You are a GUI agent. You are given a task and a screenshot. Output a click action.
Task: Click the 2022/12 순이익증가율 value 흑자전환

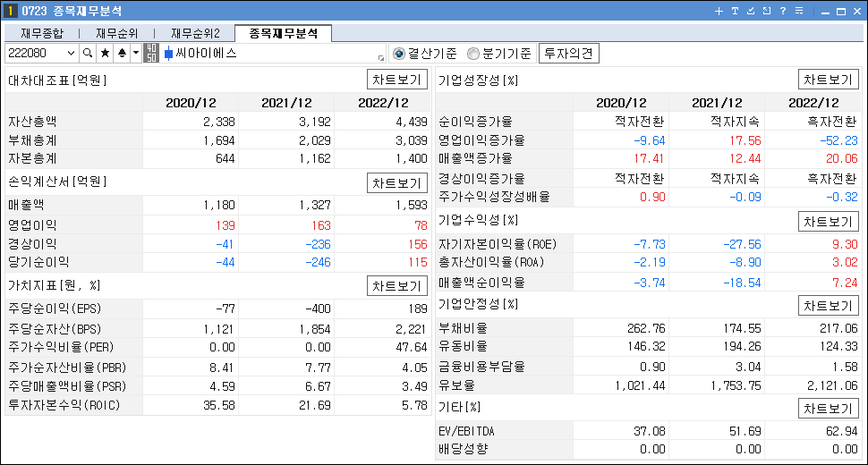pos(832,122)
